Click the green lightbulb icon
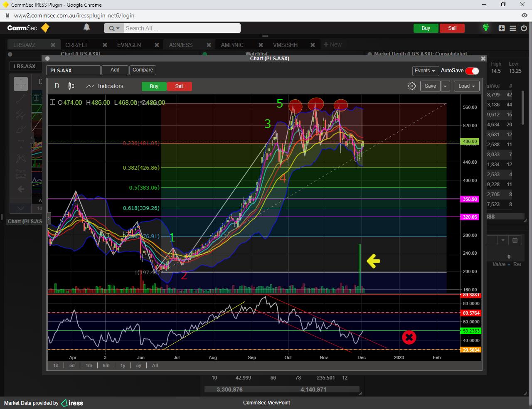The height and width of the screenshot is (409, 532). [485, 28]
